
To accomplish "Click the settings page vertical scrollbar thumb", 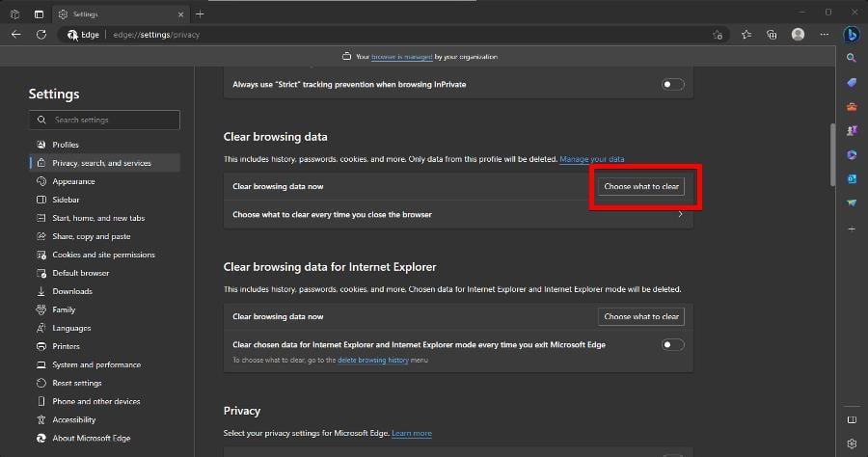I will 832,155.
